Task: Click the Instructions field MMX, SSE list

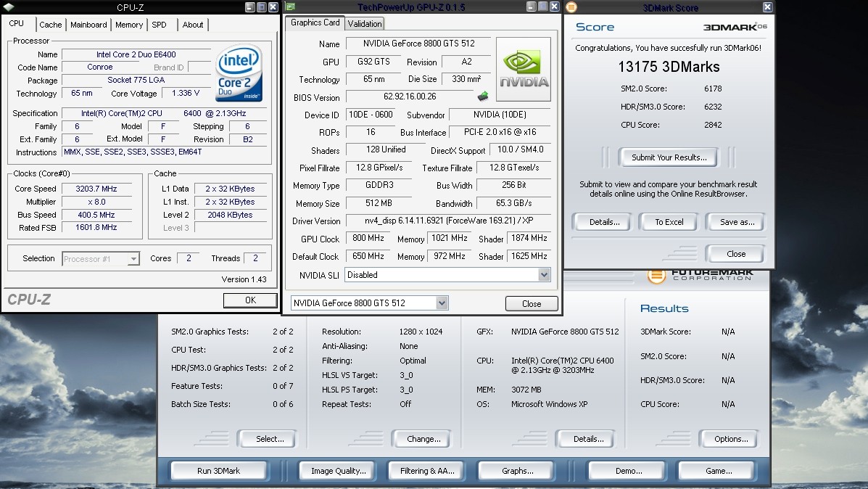Action: 165,152
